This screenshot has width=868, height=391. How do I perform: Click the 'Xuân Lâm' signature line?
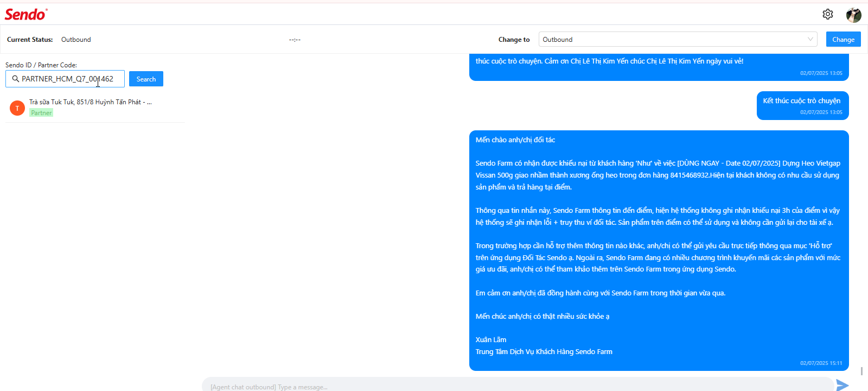491,340
